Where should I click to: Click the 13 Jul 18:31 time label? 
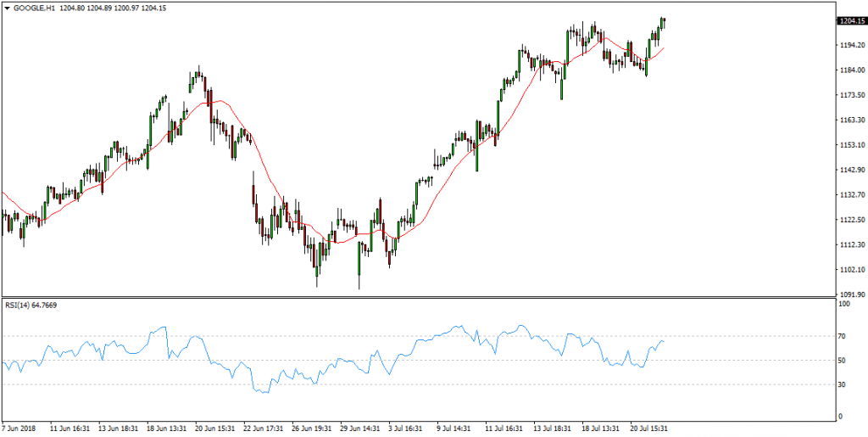(552, 429)
